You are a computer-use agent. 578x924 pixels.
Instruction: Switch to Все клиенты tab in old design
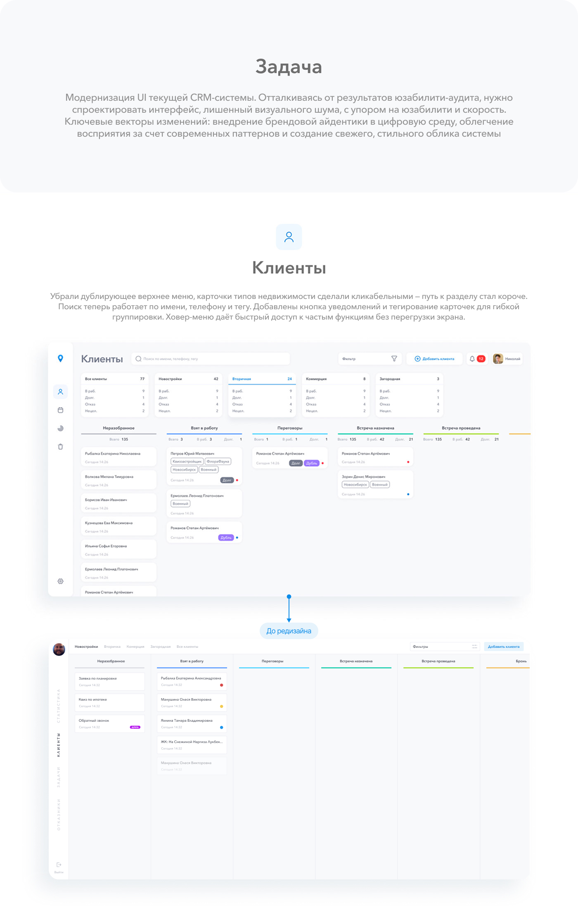[x=187, y=647]
